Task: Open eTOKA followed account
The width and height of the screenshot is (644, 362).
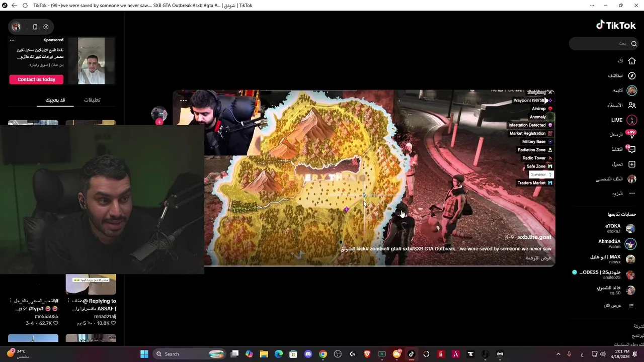Action: pyautogui.click(x=620, y=229)
